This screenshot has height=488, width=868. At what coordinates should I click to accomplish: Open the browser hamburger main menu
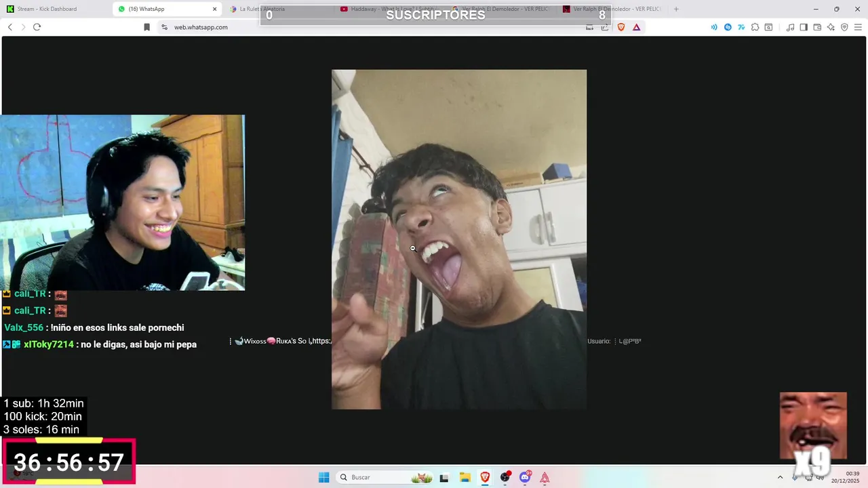pos(858,27)
